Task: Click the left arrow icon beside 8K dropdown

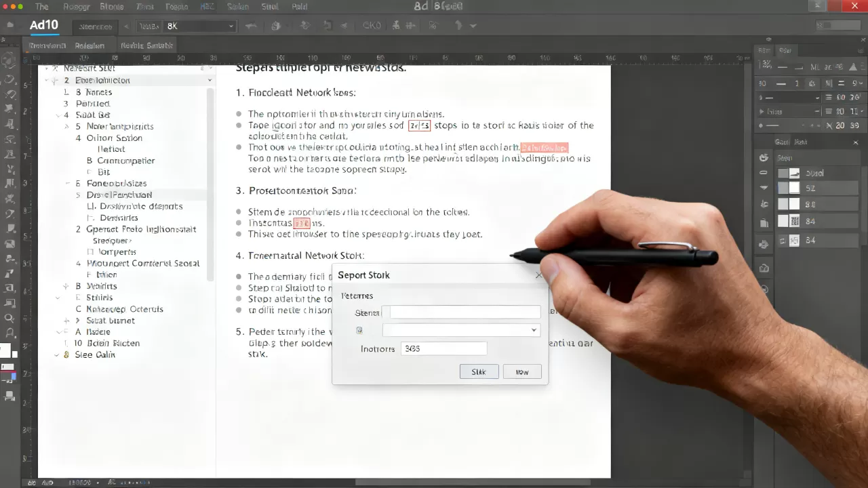Action: click(125, 26)
